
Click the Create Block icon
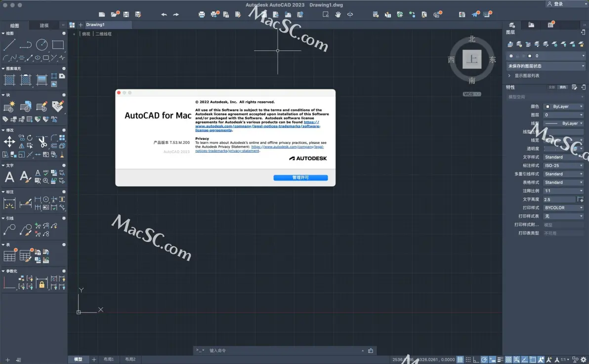pos(9,107)
